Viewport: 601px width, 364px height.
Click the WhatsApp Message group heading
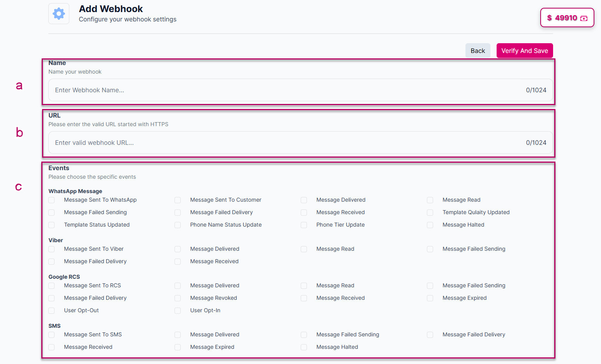[x=75, y=191]
